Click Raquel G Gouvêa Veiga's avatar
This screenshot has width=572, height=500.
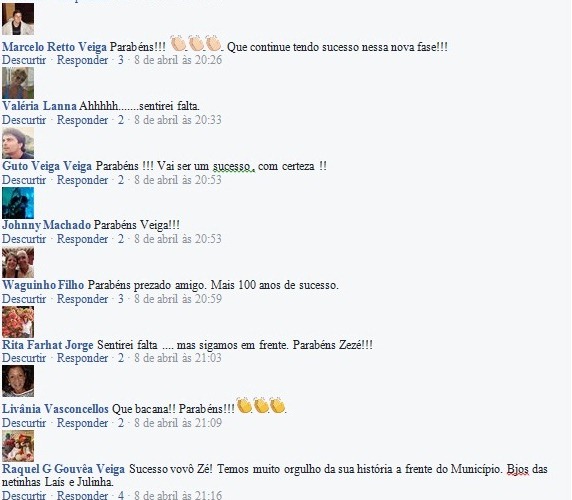coord(18,446)
